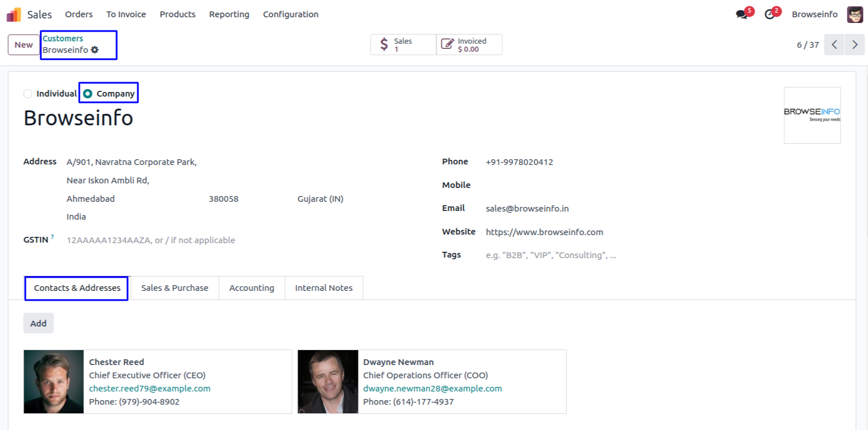Click the user avatar in top bar

[x=855, y=14]
